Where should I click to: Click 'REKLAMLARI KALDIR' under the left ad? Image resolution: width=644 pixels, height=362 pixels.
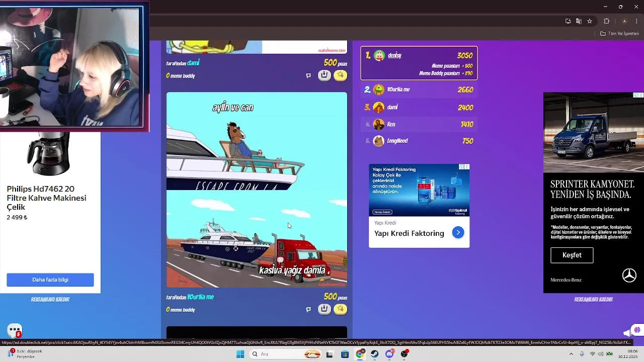tap(50, 299)
